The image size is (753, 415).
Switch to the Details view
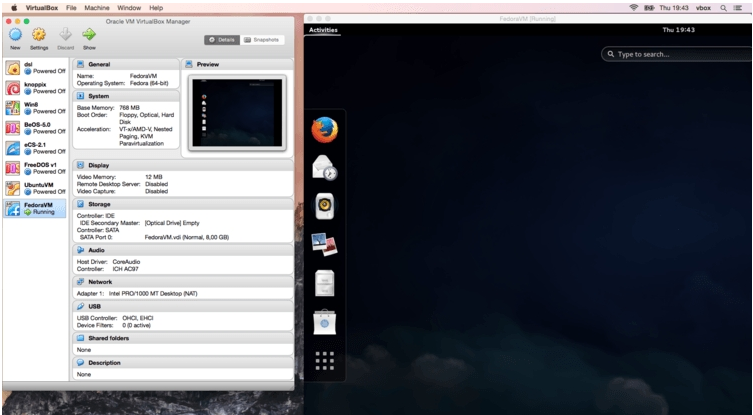click(x=222, y=40)
